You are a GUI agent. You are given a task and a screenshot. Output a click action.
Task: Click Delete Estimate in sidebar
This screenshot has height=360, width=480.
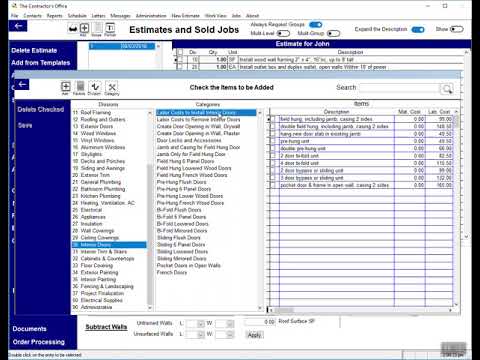click(x=34, y=51)
